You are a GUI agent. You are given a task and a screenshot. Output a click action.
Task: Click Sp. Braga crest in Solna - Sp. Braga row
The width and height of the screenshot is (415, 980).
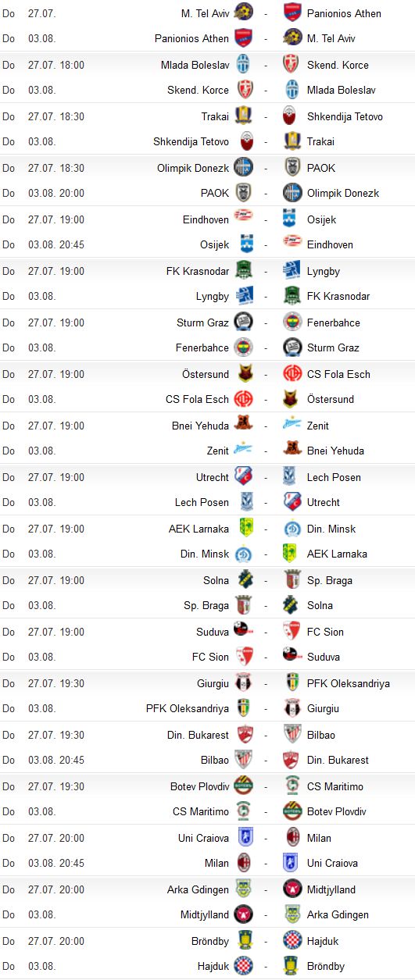(x=292, y=580)
